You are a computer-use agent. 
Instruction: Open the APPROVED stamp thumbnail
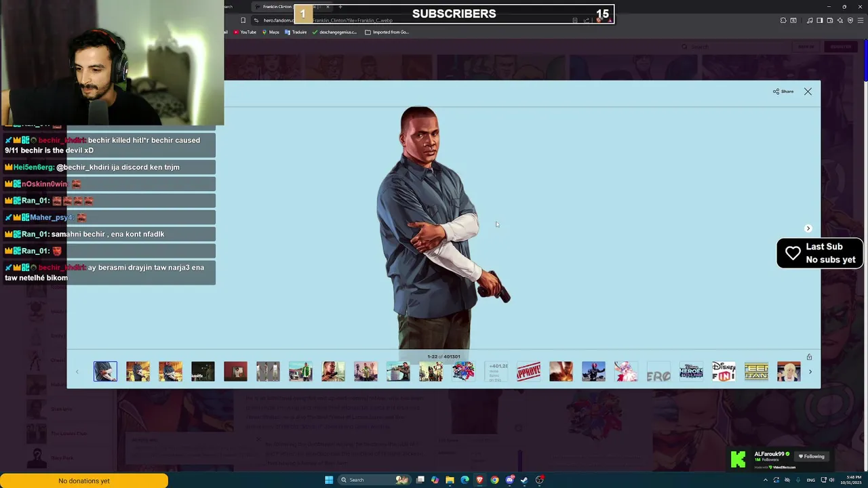pos(528,371)
